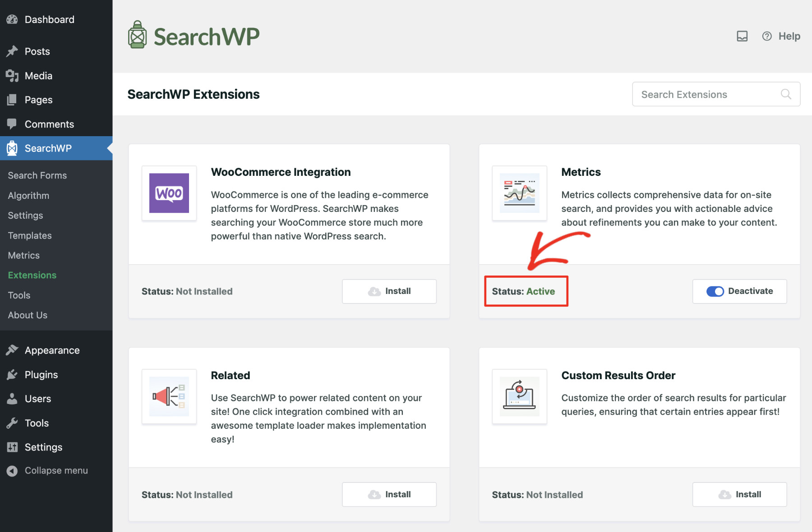Screen dimensions: 812x532
Task: Open the Comments menu label
Action: pyautogui.click(x=50, y=124)
